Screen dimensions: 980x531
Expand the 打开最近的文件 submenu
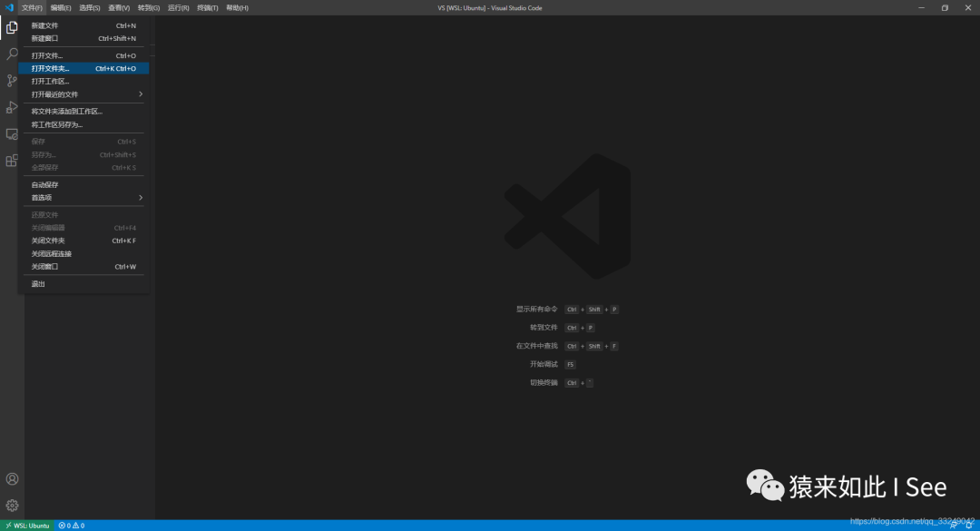point(83,94)
